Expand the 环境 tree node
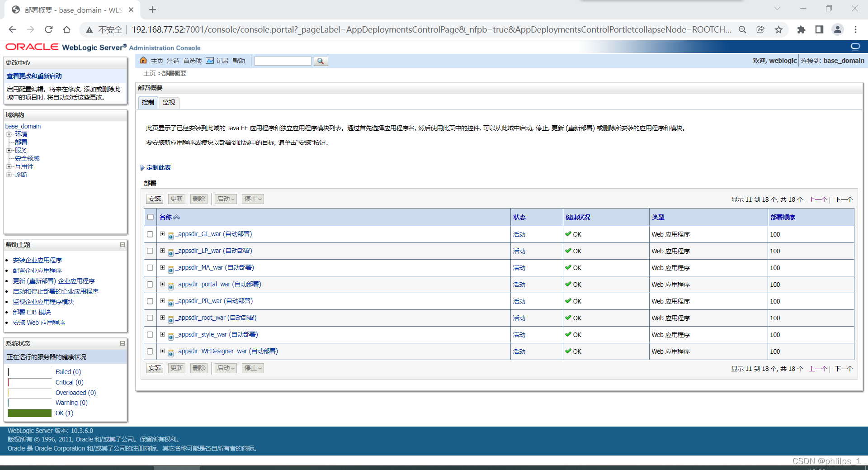Viewport: 868px width, 470px height. click(9, 134)
